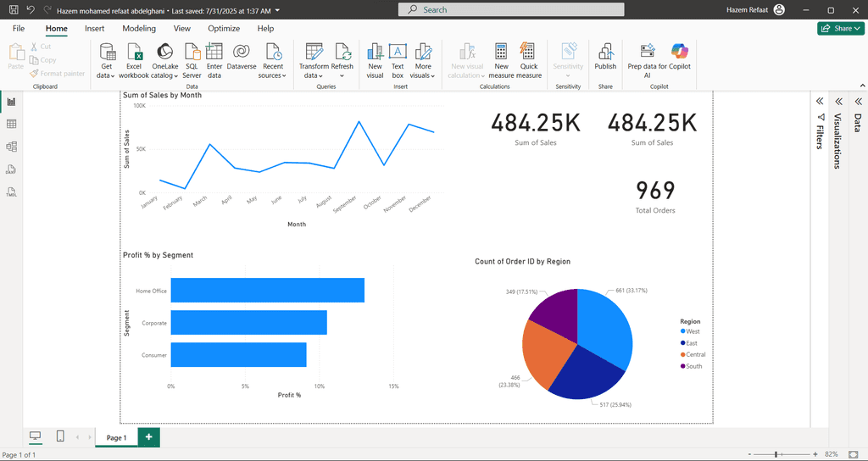
Task: Click the Dataverse icon
Action: pyautogui.click(x=241, y=53)
